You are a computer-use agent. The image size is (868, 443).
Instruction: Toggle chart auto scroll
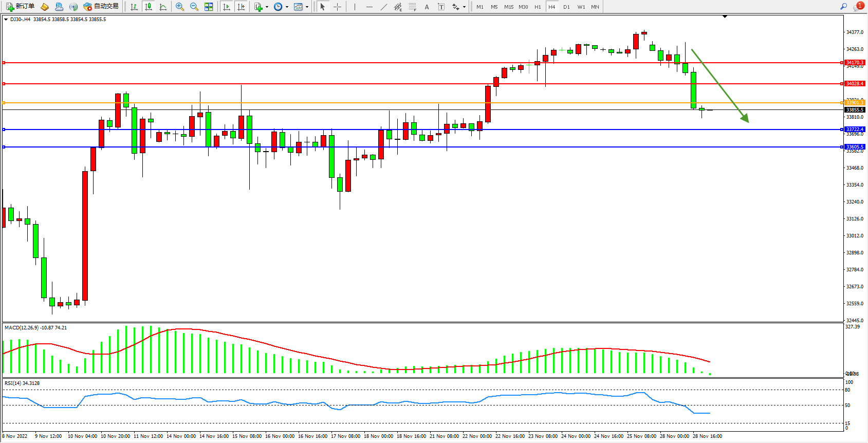click(227, 7)
